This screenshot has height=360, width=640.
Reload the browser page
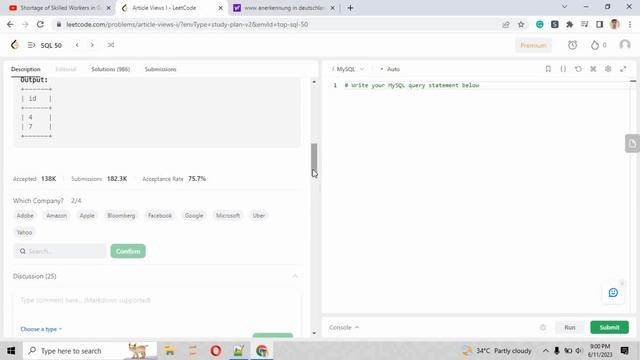(x=40, y=24)
